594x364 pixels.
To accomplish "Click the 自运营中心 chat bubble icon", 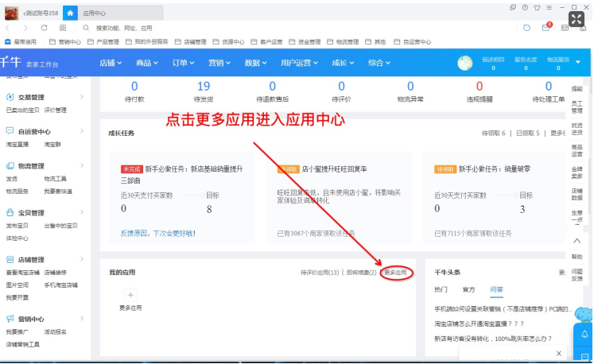I will [10, 131].
